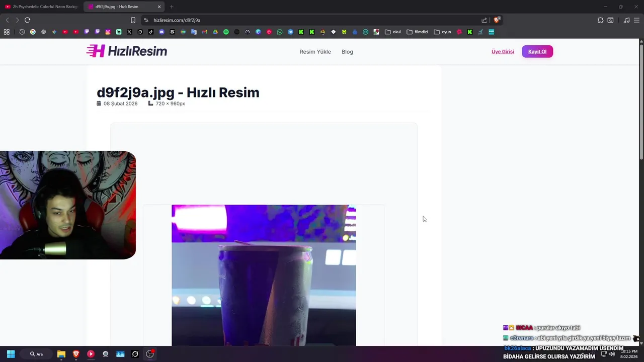
Task: Click the Üye Girişi link
Action: [x=503, y=52]
